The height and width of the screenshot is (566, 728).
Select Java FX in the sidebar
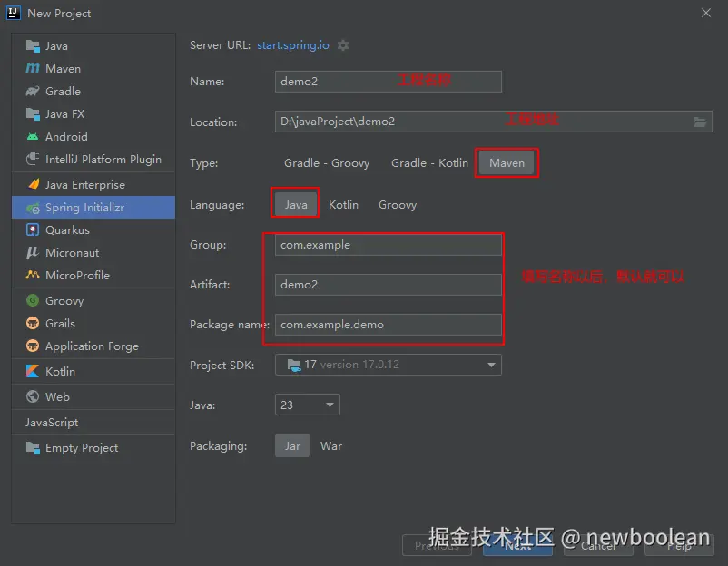click(x=93, y=113)
